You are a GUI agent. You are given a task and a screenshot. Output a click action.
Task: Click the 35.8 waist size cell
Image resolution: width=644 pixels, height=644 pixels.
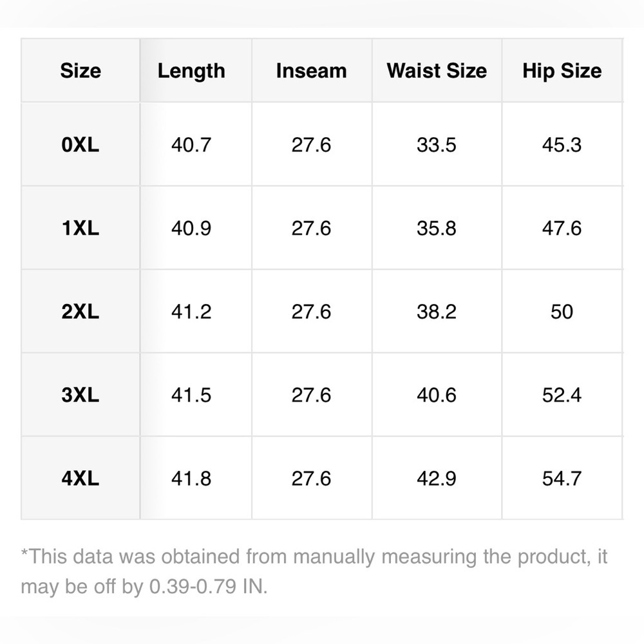pyautogui.click(x=437, y=229)
